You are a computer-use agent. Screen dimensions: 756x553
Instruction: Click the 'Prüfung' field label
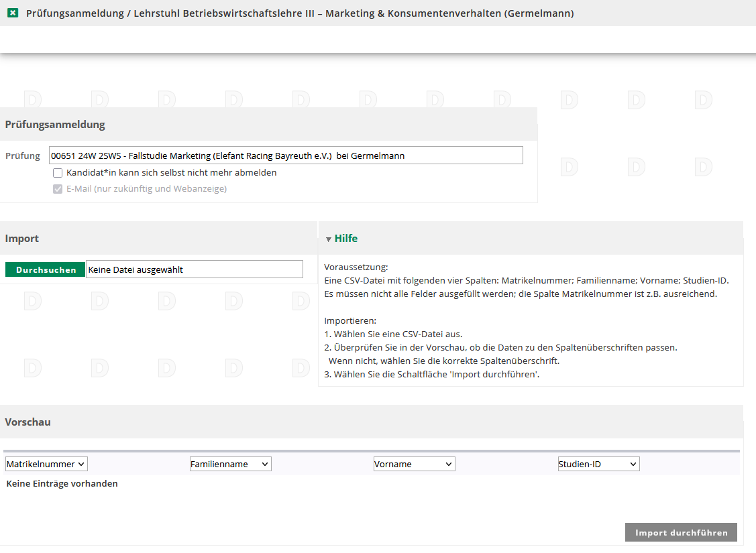[23, 156]
